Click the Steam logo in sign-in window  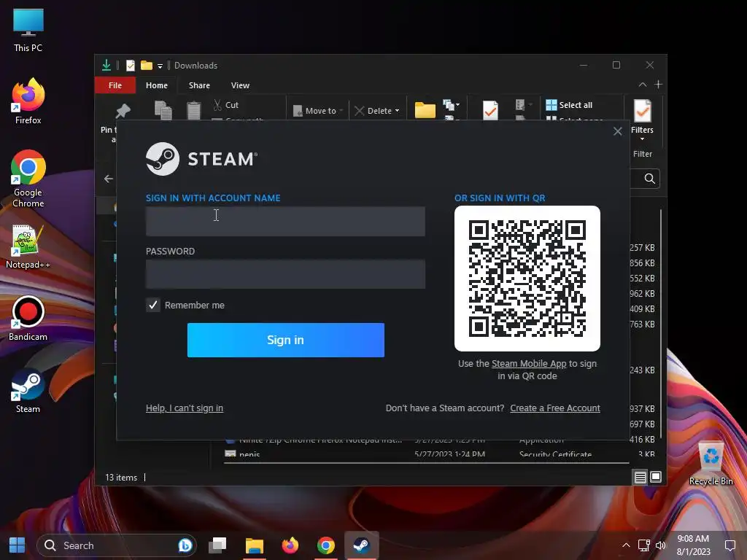(x=201, y=159)
